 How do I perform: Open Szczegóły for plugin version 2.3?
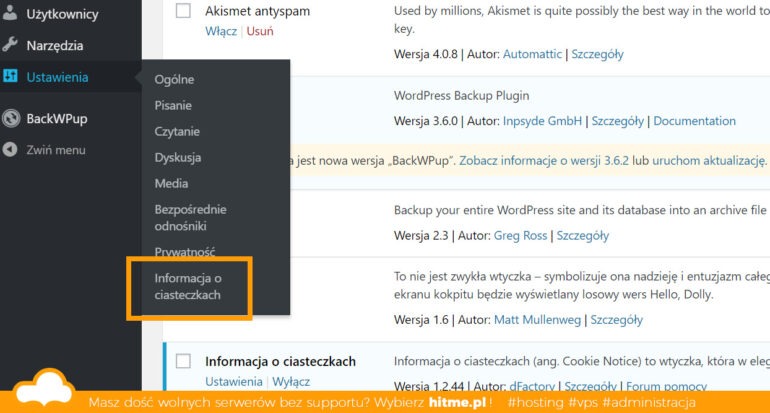[x=582, y=236]
